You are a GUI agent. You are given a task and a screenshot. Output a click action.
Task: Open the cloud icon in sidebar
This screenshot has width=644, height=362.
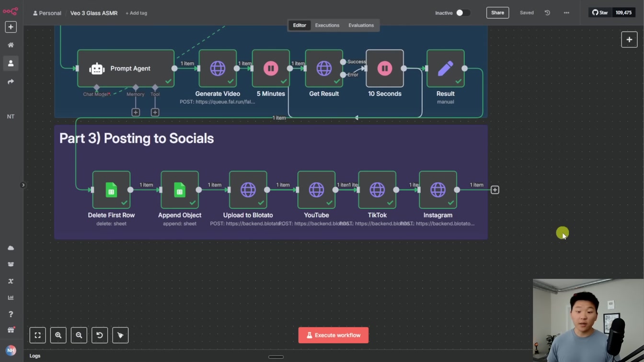11,248
